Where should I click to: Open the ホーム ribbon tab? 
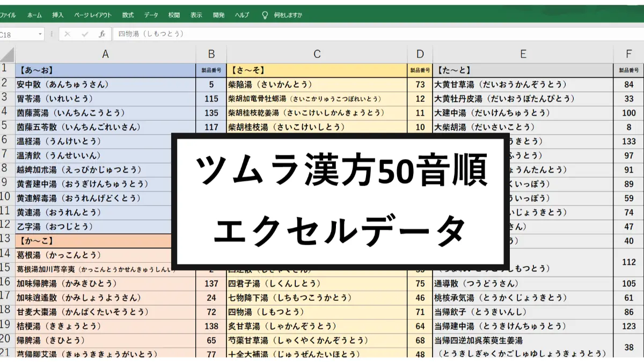[x=34, y=16]
